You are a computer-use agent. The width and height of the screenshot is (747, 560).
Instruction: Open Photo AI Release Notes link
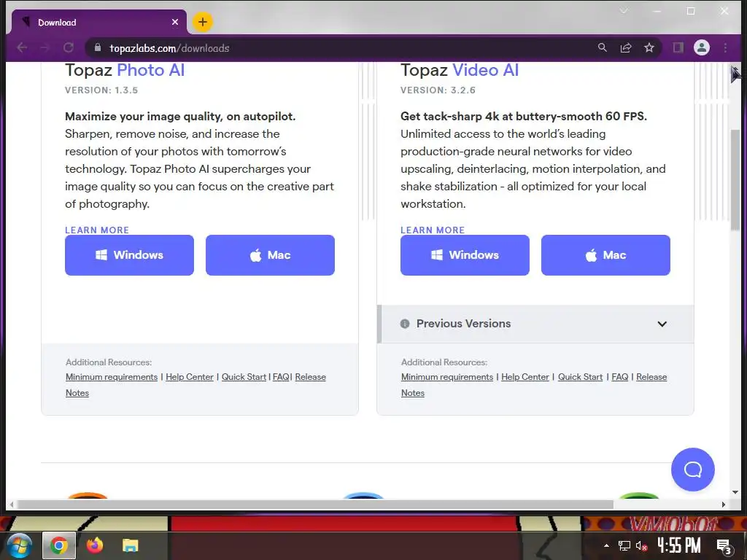310,377
